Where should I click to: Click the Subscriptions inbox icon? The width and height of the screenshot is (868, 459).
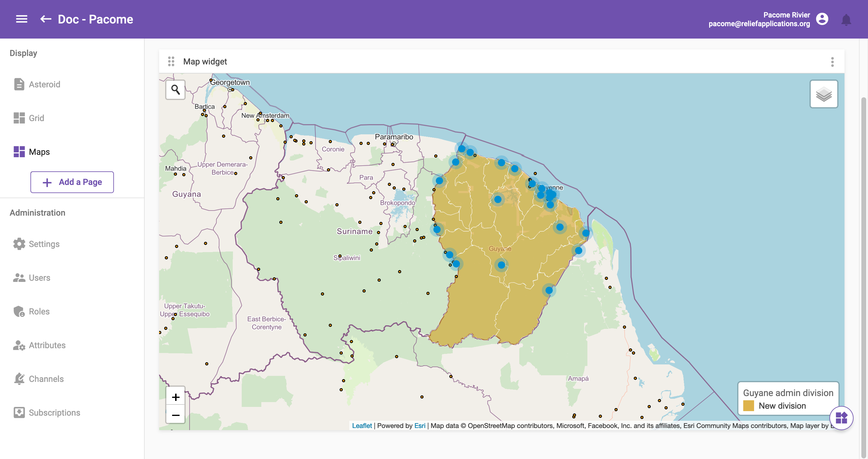(x=19, y=412)
